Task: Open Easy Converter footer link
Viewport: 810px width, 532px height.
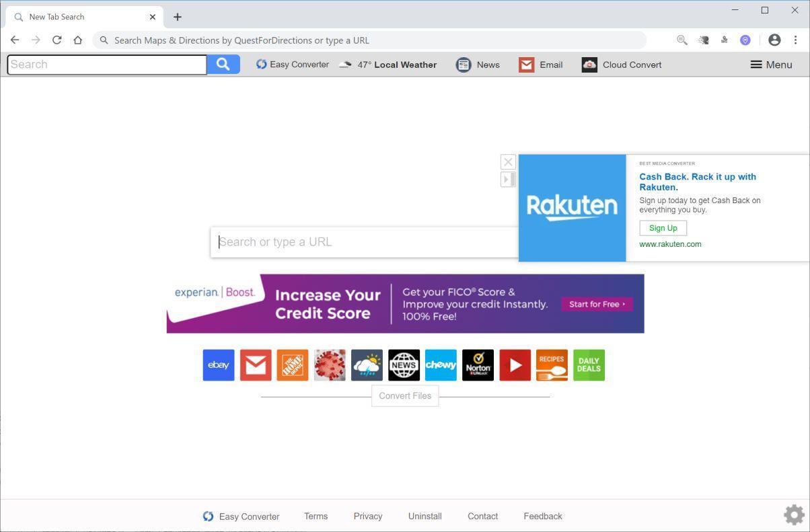Action: (242, 517)
